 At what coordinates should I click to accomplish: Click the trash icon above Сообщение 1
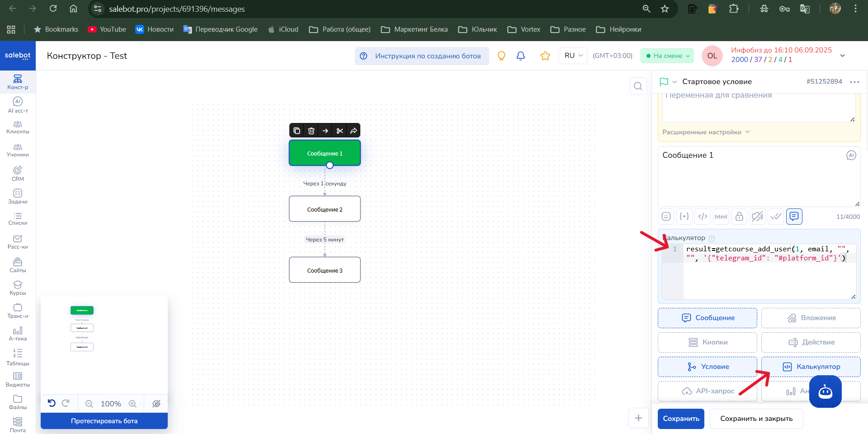click(311, 131)
